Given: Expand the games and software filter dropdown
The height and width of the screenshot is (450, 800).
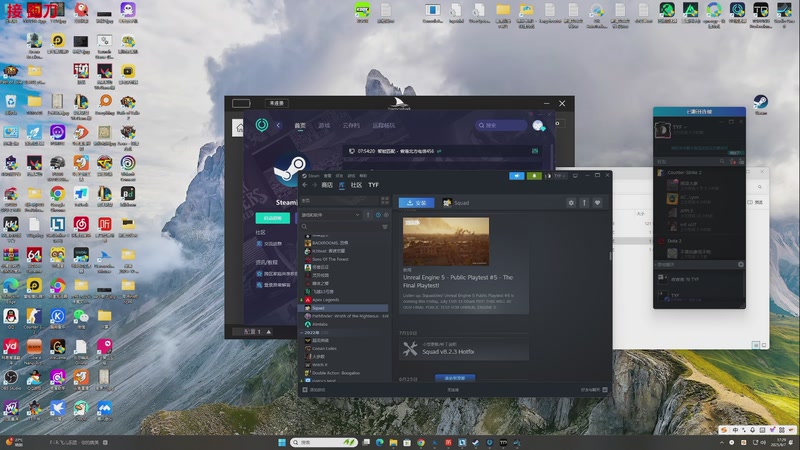Looking at the screenshot, I should (330, 215).
